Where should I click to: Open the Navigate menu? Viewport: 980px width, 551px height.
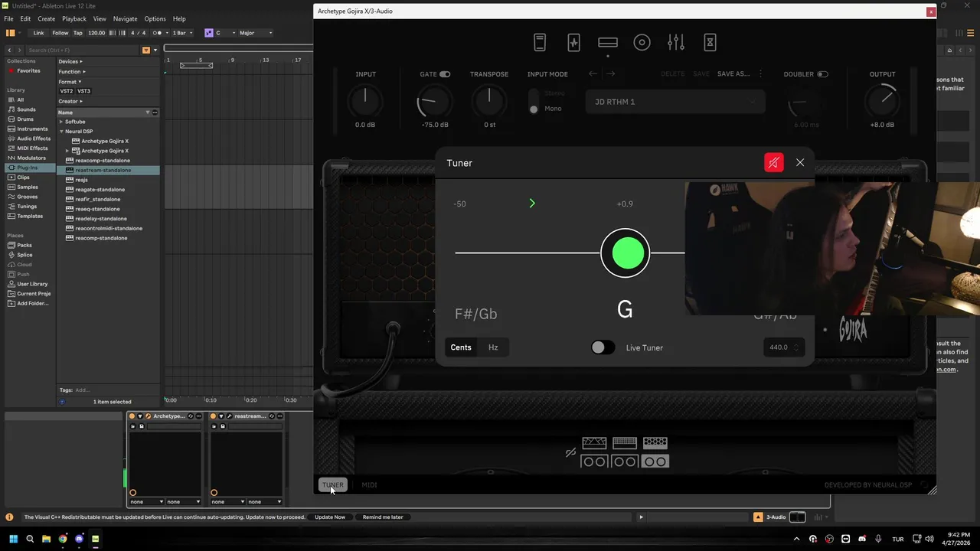coord(125,19)
